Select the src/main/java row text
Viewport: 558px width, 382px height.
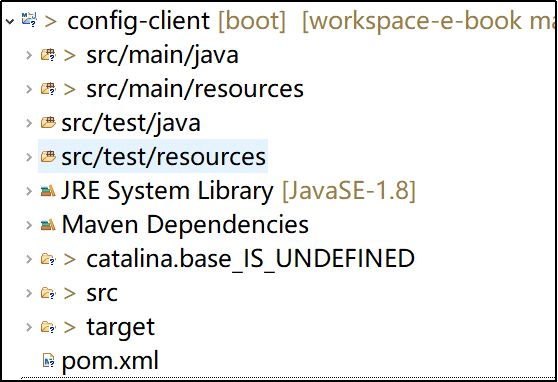click(x=162, y=55)
